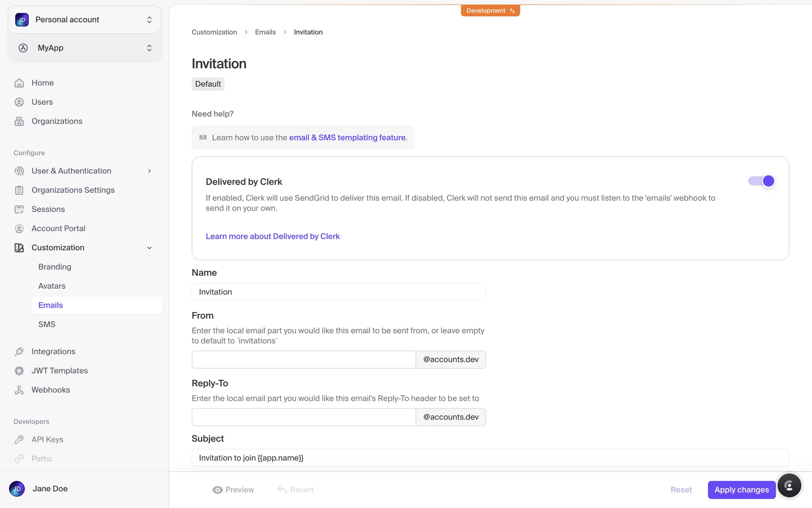Click into the Subject input field
Image resolution: width=812 pixels, height=508 pixels.
click(x=490, y=458)
